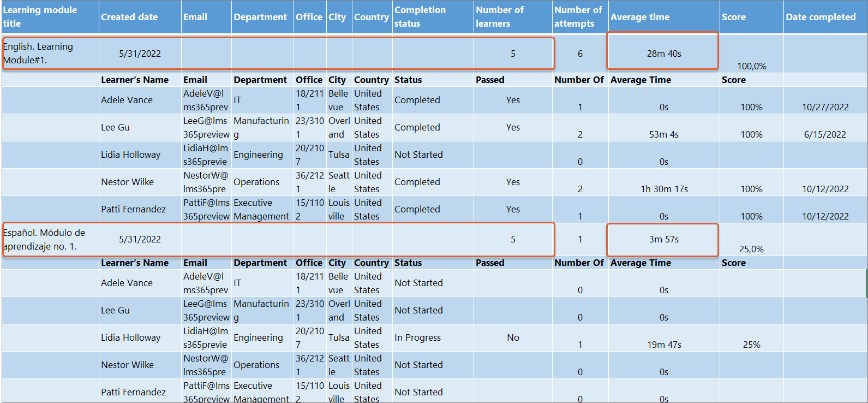Click the English. Learning Module#1 title cell
Screen dimensions: 868x403
[x=50, y=54]
